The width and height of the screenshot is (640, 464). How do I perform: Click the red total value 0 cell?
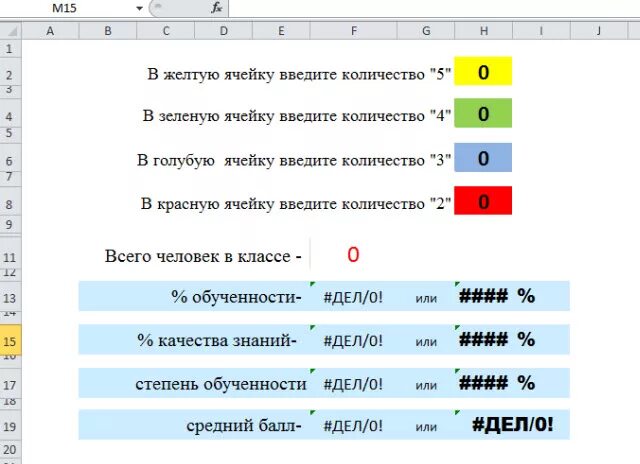click(x=353, y=254)
